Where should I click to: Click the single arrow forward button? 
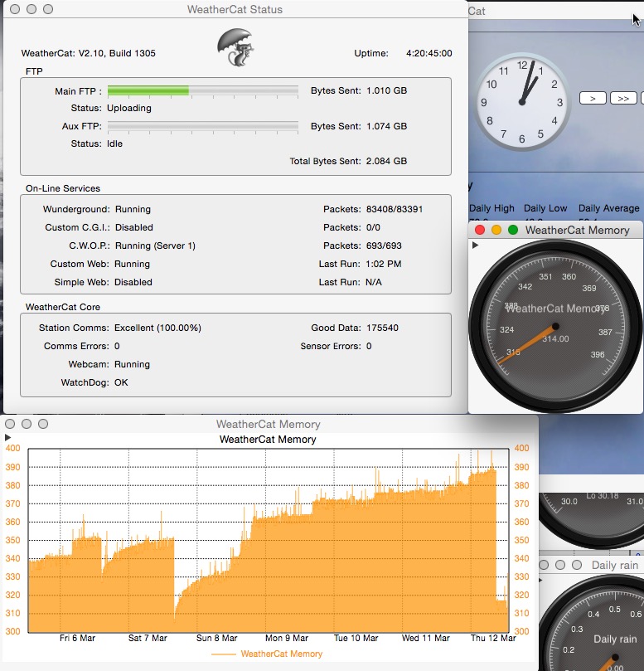(593, 99)
